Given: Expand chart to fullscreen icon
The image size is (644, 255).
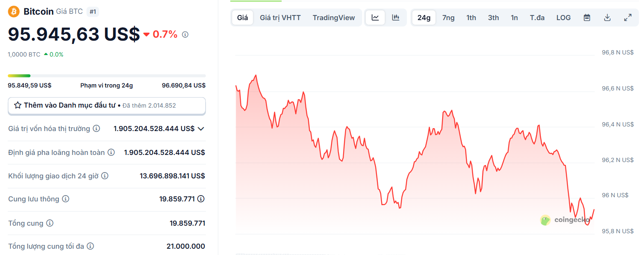Looking at the screenshot, I should (628, 18).
